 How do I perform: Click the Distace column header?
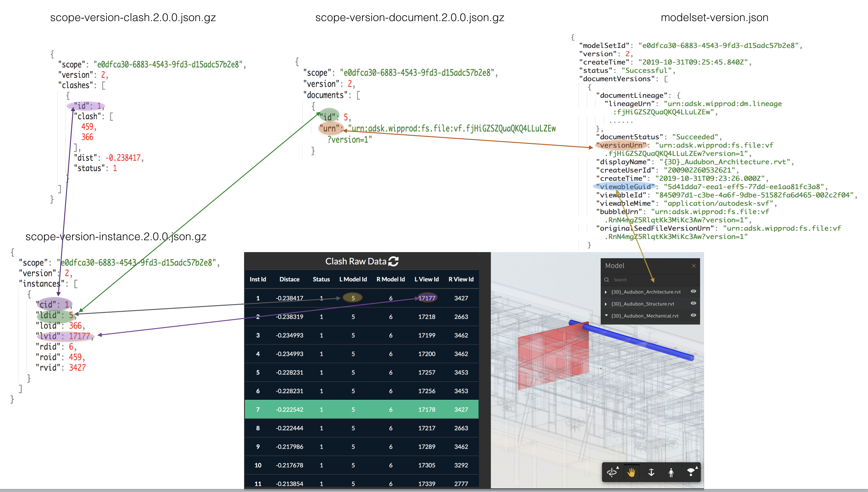[x=289, y=279]
